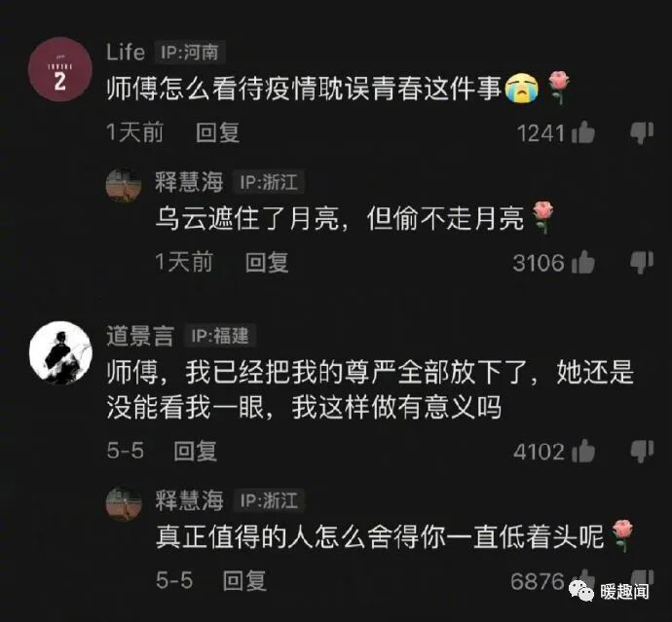This screenshot has height=622, width=672.
Task: Click the IP:河南 location tag
Action: coord(190,53)
